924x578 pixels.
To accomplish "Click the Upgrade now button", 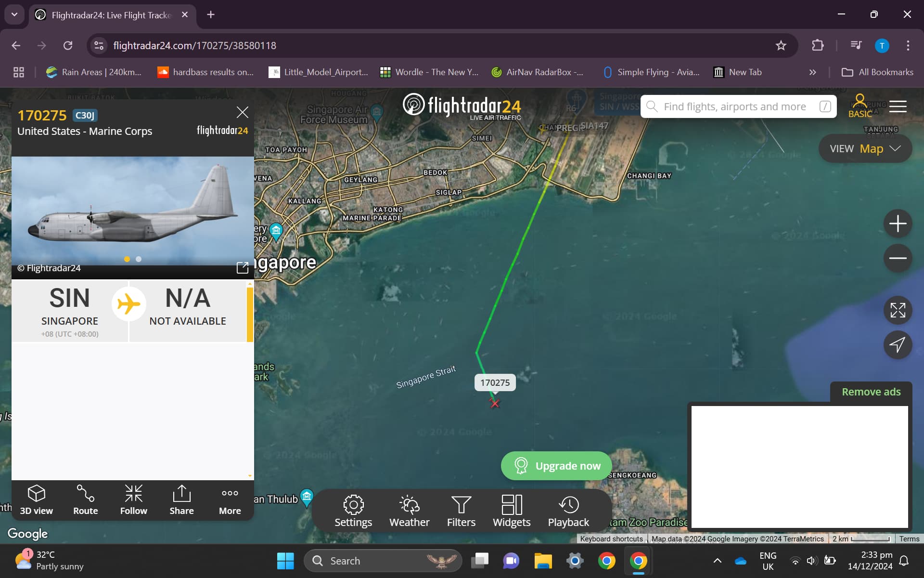I will [556, 466].
